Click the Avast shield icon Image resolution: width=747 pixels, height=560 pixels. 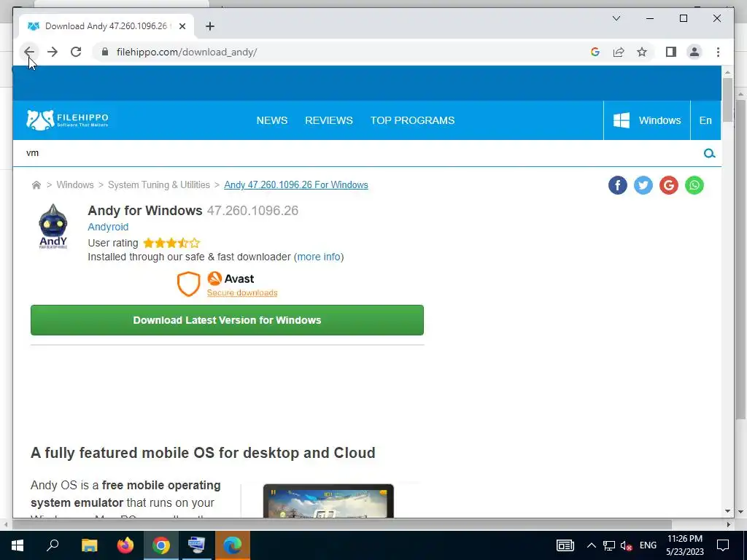(188, 284)
